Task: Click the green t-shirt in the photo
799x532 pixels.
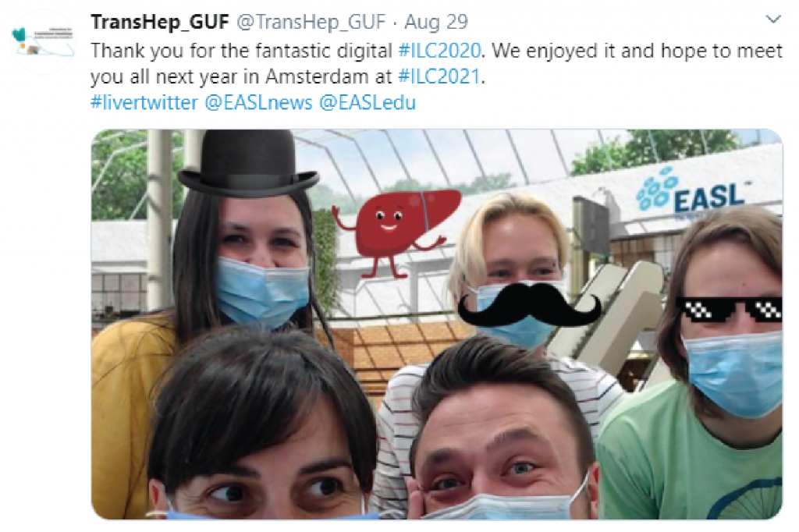Action: click(689, 453)
